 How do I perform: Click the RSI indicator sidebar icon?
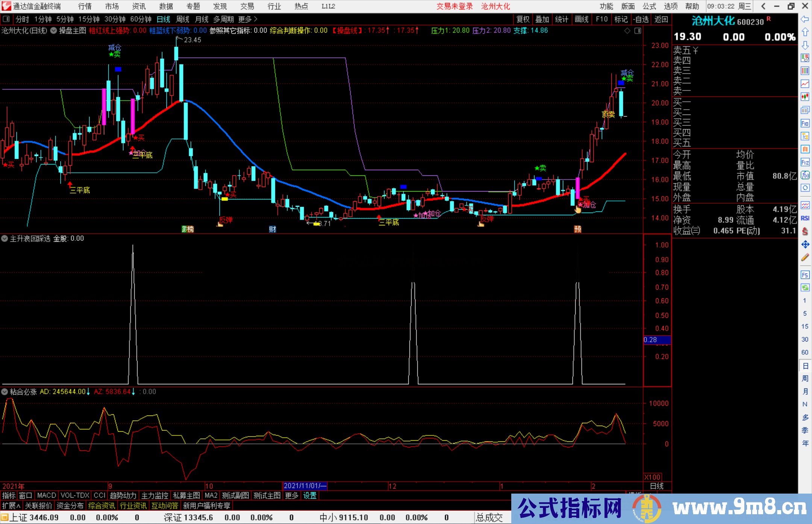coord(805,218)
